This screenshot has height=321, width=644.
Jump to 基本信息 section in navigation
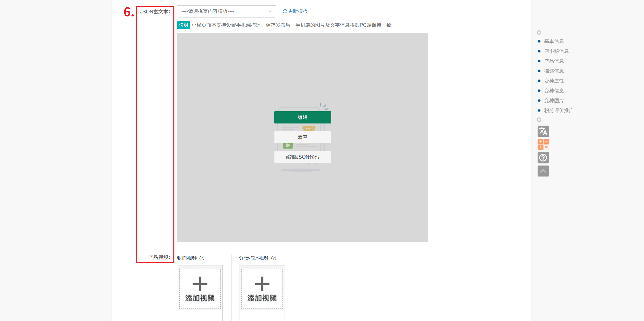[x=554, y=41]
